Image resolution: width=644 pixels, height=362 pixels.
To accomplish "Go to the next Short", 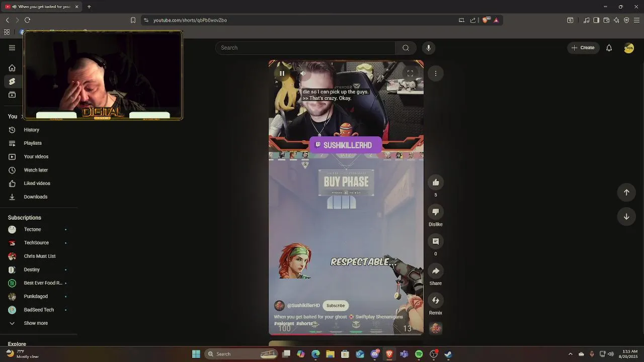I will 626,217.
